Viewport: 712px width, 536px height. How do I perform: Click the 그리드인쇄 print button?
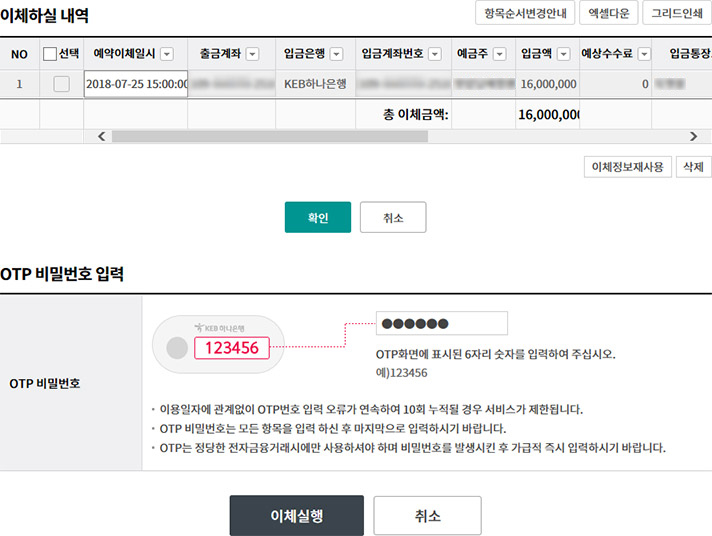pos(676,13)
